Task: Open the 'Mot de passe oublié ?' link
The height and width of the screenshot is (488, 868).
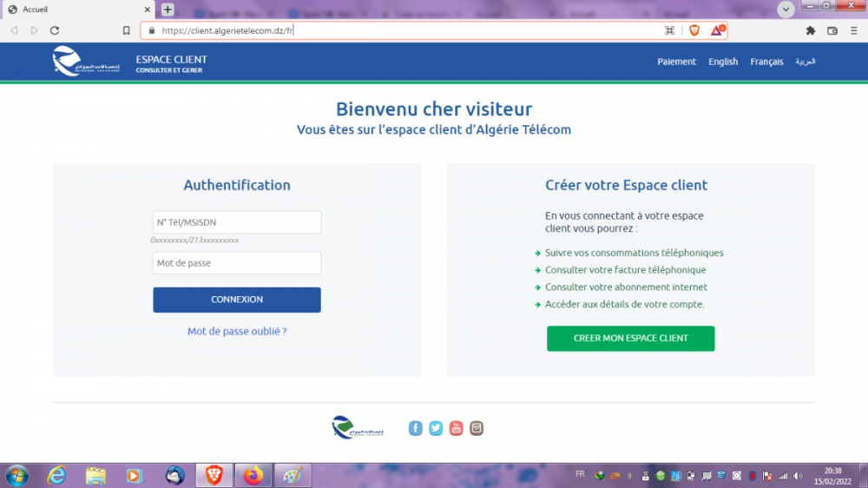Action: pos(237,332)
